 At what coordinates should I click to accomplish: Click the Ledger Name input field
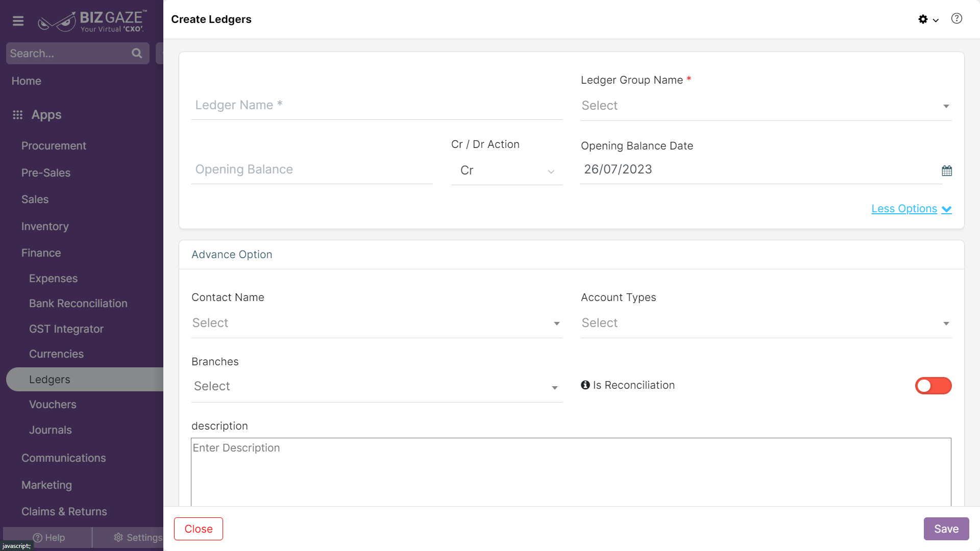coord(377,106)
